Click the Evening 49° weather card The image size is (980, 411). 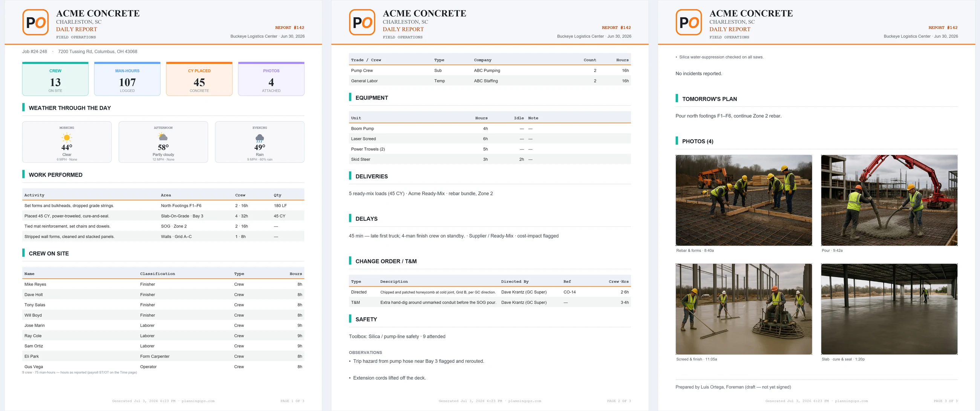260,142
